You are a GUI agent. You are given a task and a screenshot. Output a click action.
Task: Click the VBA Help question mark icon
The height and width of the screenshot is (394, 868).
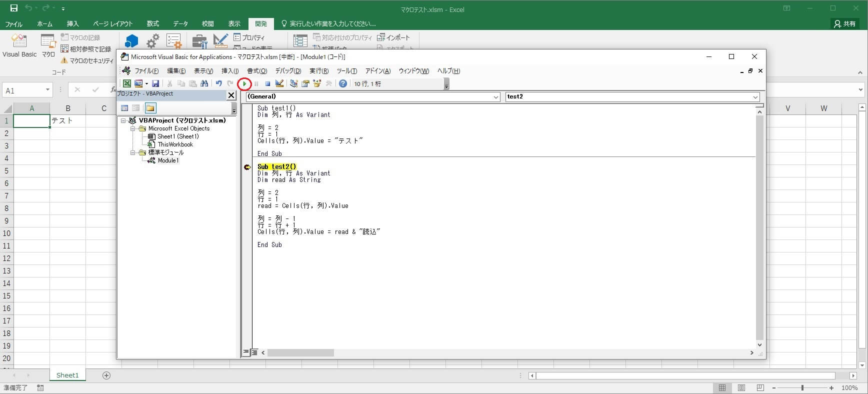[342, 83]
